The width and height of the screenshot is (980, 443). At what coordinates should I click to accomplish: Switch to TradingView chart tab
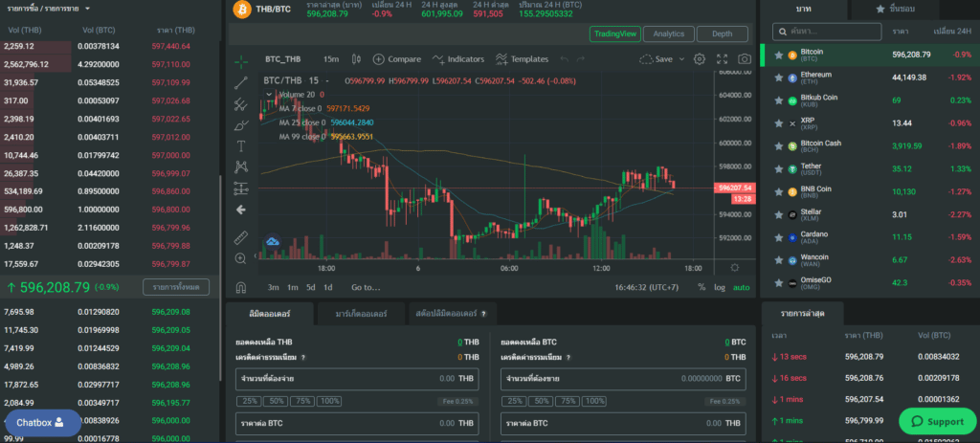tap(615, 33)
